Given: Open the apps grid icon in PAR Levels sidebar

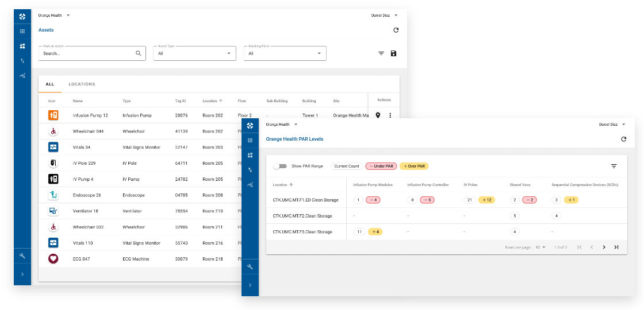Looking at the screenshot, I should 250,140.
